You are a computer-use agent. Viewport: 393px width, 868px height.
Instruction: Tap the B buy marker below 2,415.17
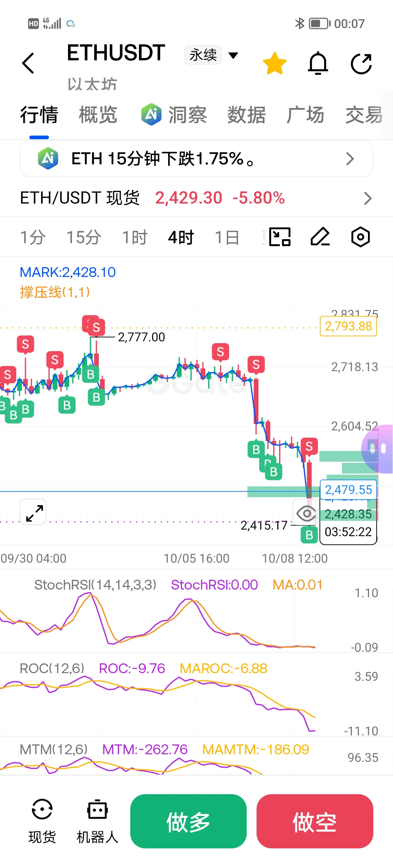pos(309,535)
